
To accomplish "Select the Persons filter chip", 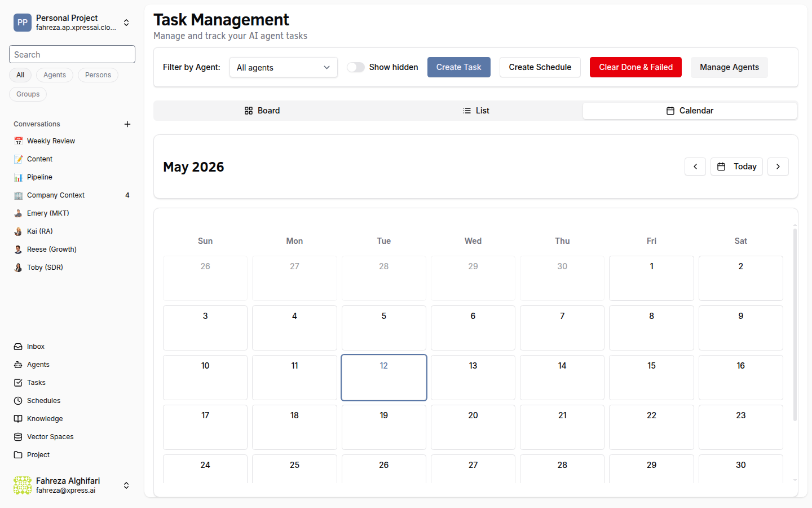I will coord(98,75).
